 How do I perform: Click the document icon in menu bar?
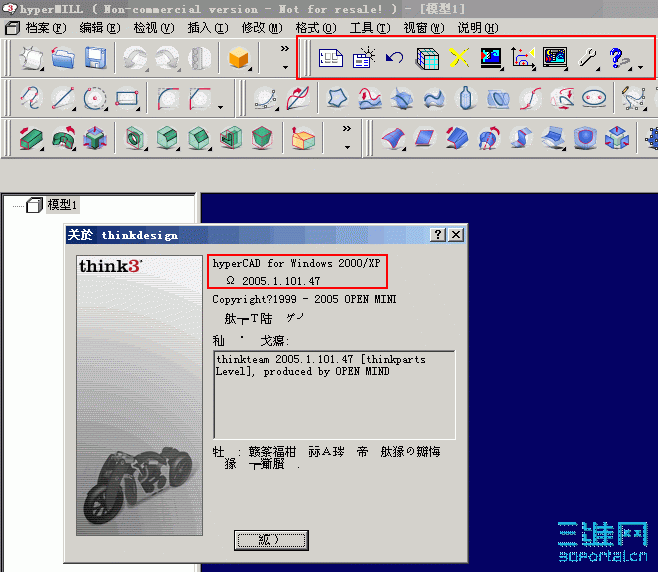pos(12,28)
